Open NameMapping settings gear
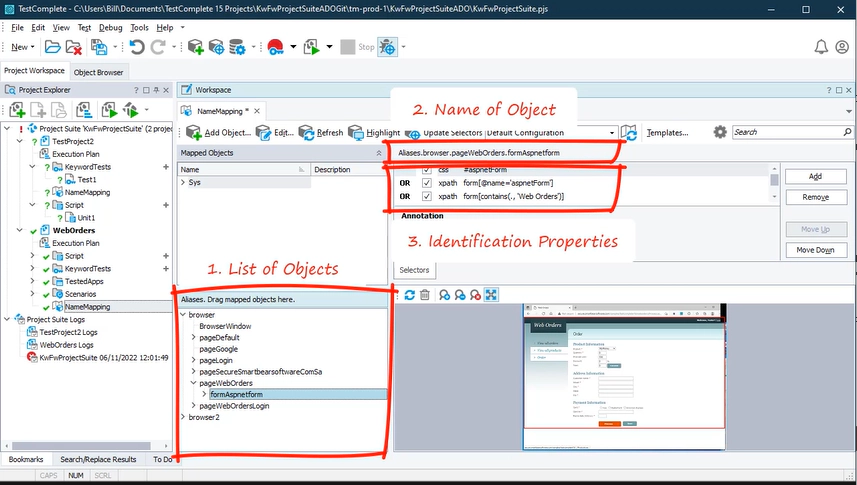 tap(720, 132)
